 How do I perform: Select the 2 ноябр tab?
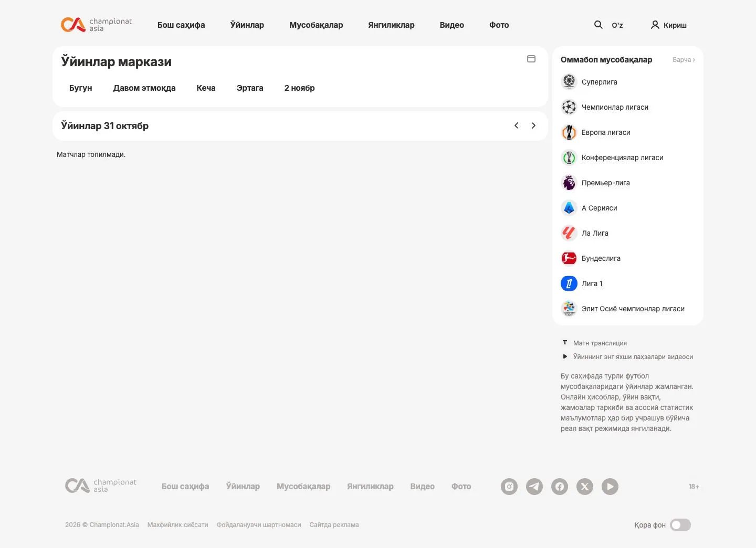[x=300, y=88]
